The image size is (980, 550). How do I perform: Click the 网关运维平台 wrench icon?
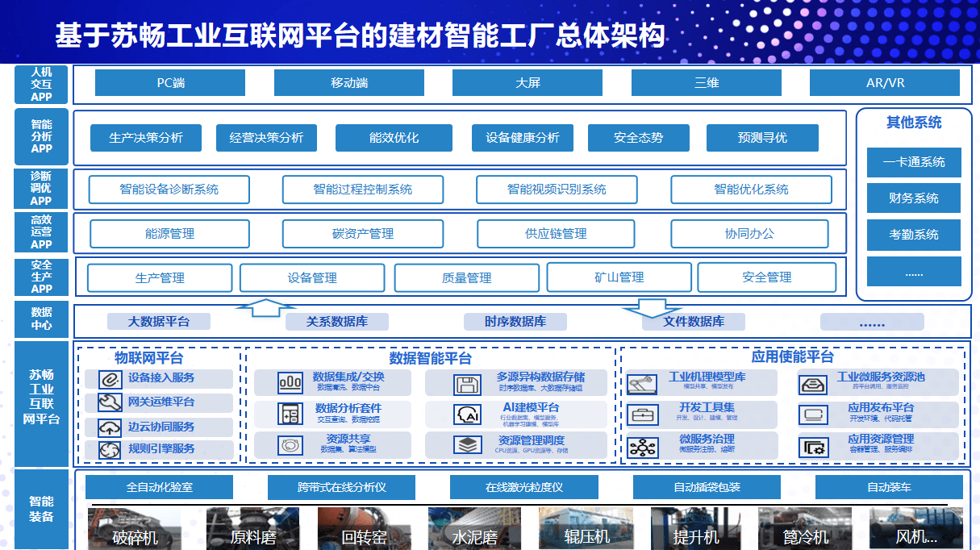(x=110, y=402)
